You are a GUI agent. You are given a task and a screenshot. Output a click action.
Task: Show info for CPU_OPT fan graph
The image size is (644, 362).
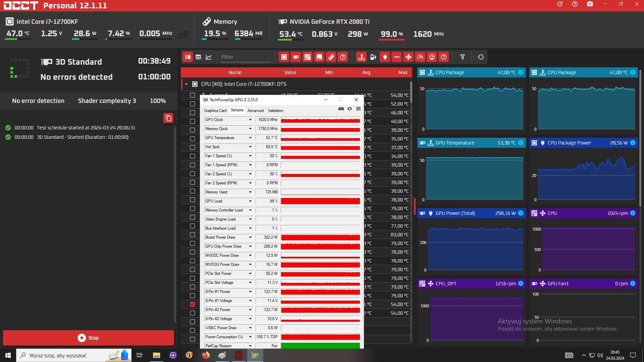click(x=521, y=284)
